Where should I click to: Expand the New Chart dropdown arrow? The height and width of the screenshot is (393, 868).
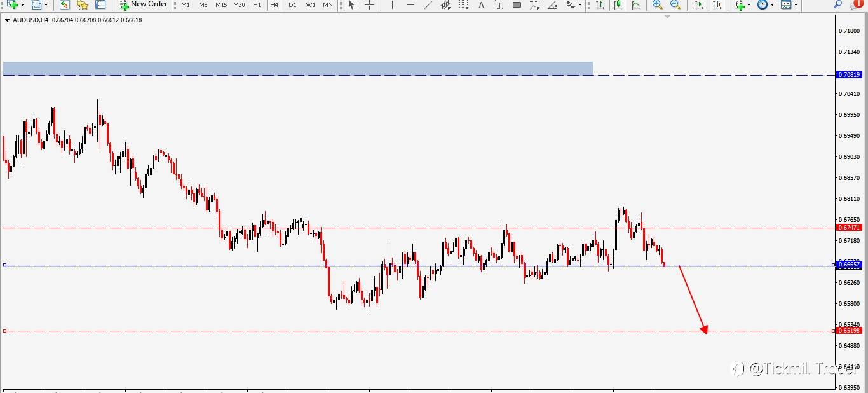tap(22, 5)
